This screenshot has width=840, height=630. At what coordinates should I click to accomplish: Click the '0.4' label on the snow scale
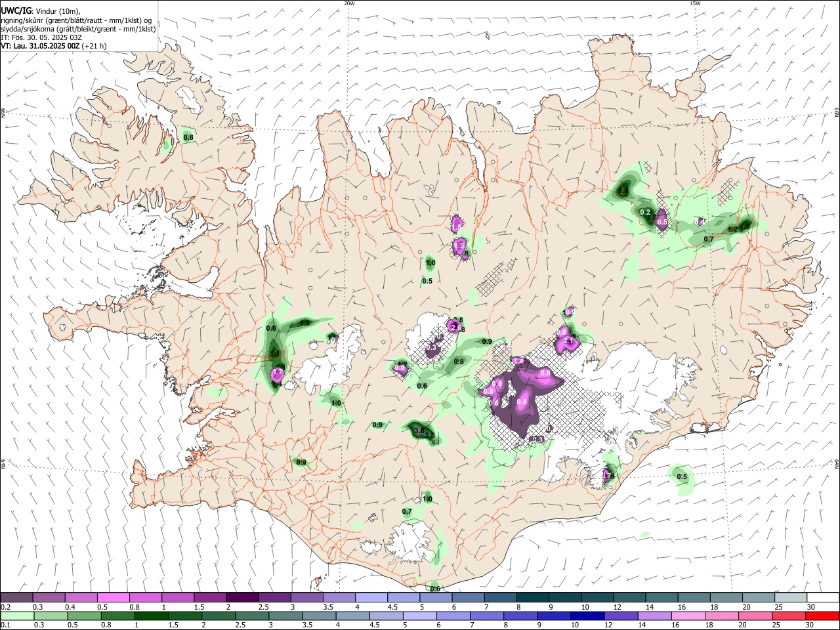point(70,607)
